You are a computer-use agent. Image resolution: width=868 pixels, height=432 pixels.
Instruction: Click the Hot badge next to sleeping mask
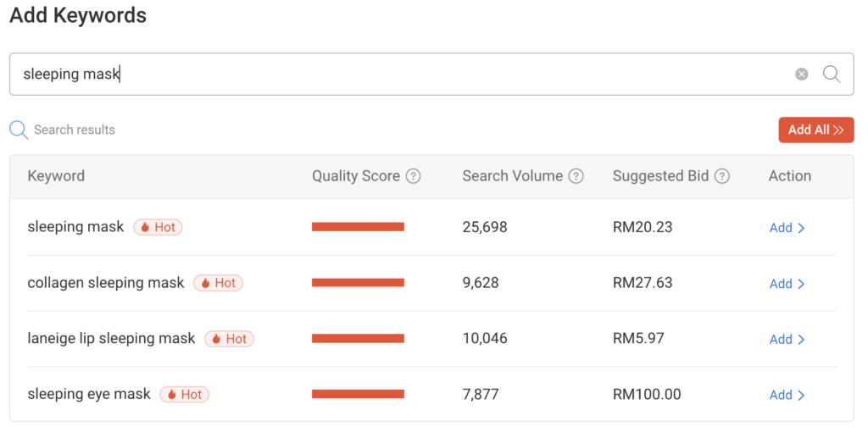point(158,227)
